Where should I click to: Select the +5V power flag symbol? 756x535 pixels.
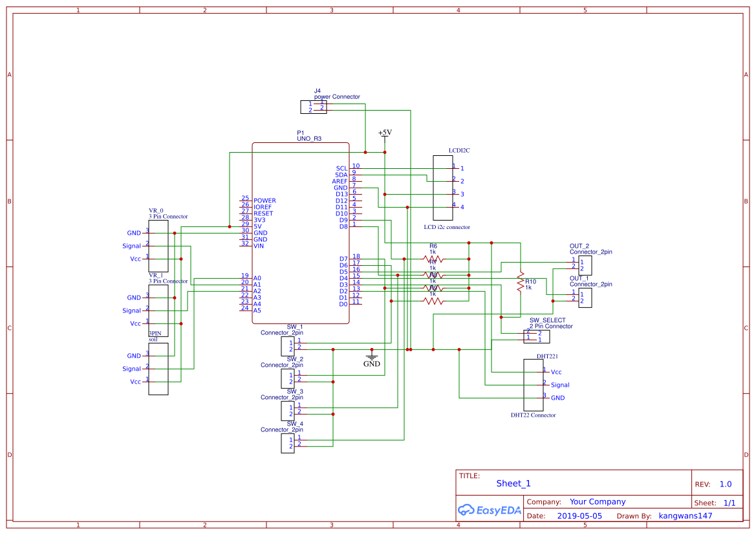click(x=383, y=136)
